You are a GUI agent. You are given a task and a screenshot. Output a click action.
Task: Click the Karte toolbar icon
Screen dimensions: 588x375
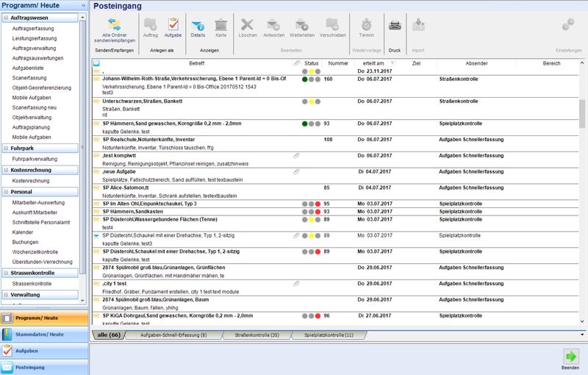220,25
